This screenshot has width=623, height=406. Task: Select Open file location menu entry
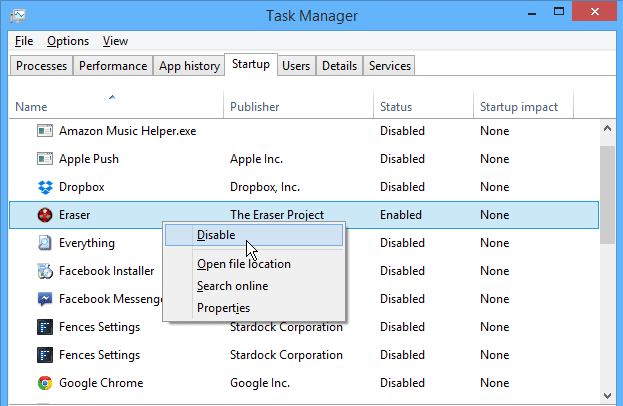point(244,264)
